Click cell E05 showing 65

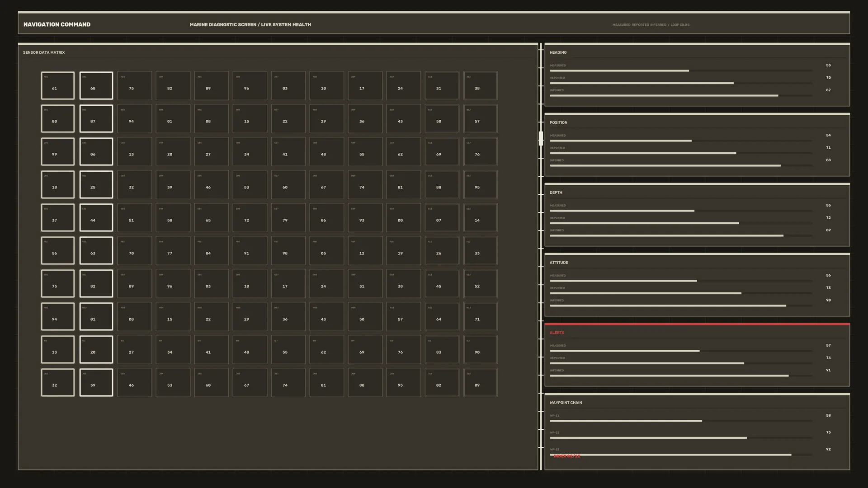pyautogui.click(x=211, y=217)
